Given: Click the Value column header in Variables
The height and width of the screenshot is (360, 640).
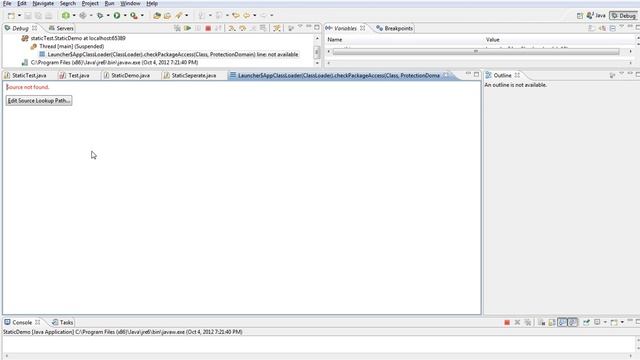Looking at the screenshot, I should [493, 40].
